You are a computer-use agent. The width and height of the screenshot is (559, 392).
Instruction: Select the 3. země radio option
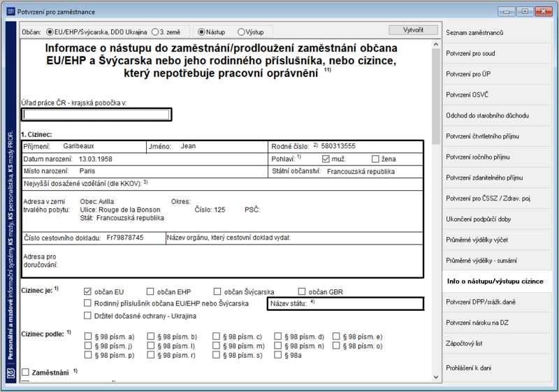[166, 32]
